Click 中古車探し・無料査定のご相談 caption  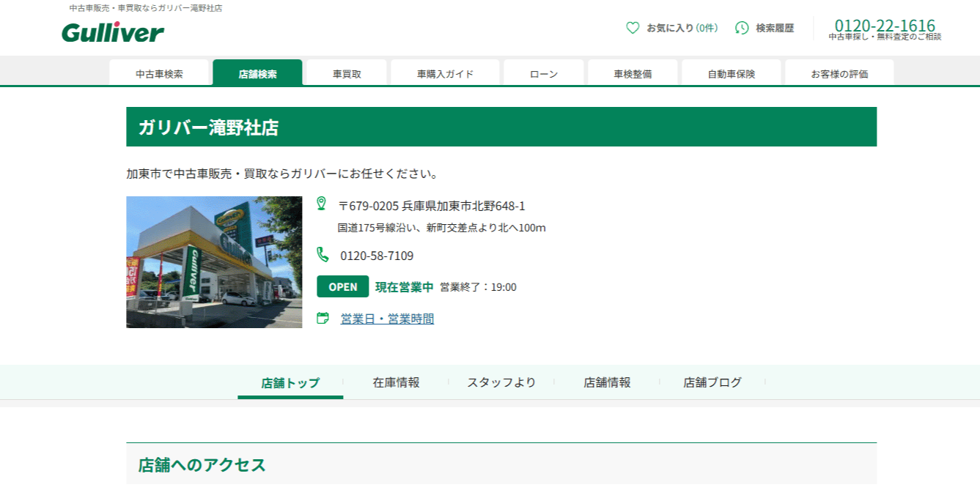(x=885, y=37)
